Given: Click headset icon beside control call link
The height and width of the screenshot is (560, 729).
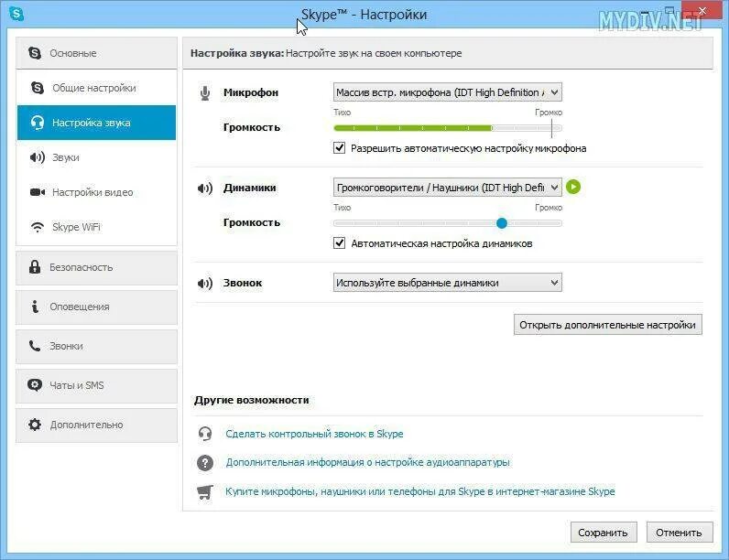Looking at the screenshot, I should (205, 434).
